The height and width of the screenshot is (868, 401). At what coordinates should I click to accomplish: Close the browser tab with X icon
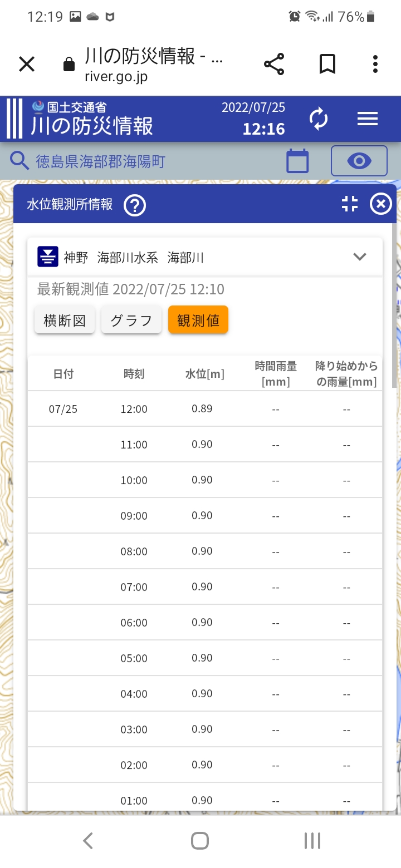pos(27,64)
